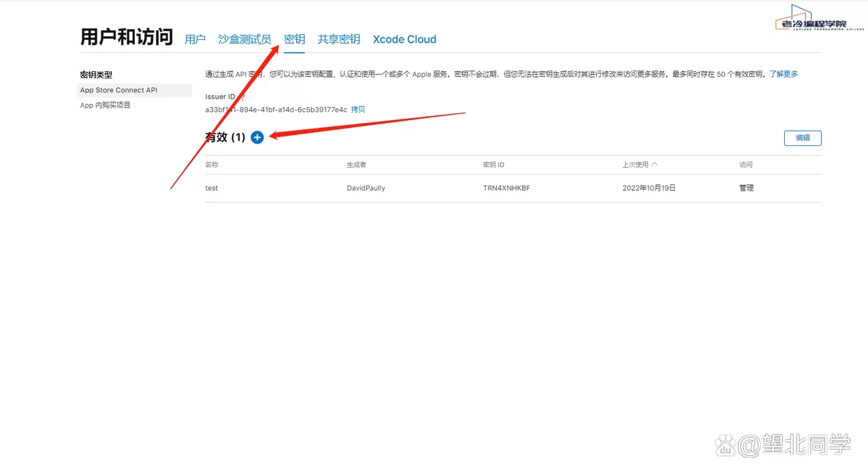868x475 pixels.
Task: Select the 密钥 tab
Action: [x=294, y=39]
